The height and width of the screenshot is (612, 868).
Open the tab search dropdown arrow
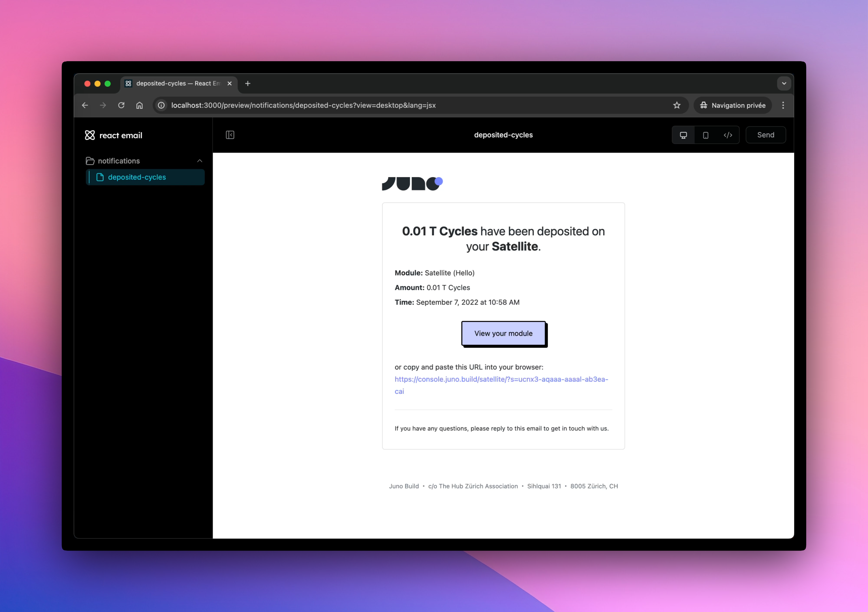784,84
